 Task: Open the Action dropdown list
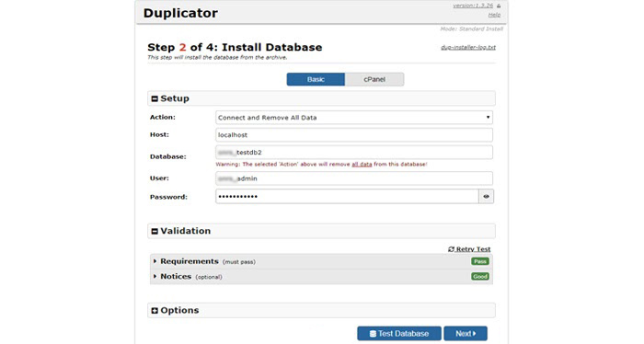(x=354, y=118)
